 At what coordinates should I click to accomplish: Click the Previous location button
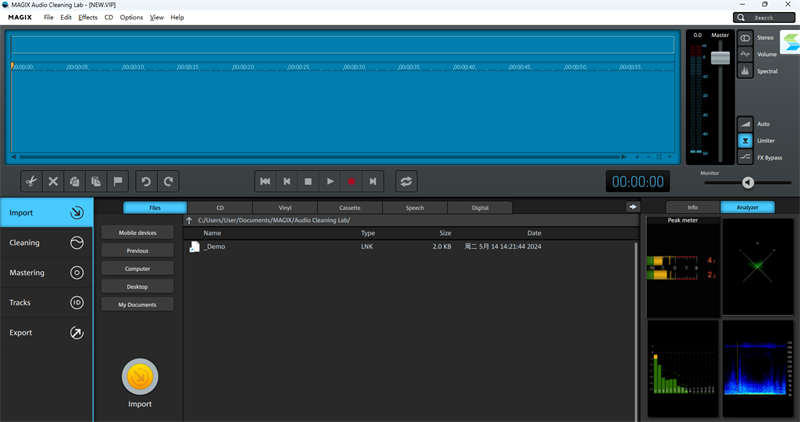[138, 251]
